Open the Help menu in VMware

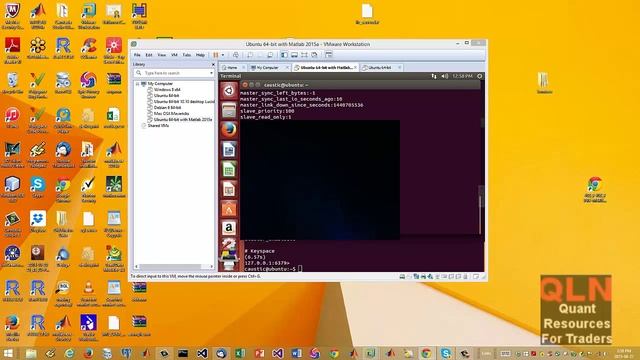click(200, 55)
